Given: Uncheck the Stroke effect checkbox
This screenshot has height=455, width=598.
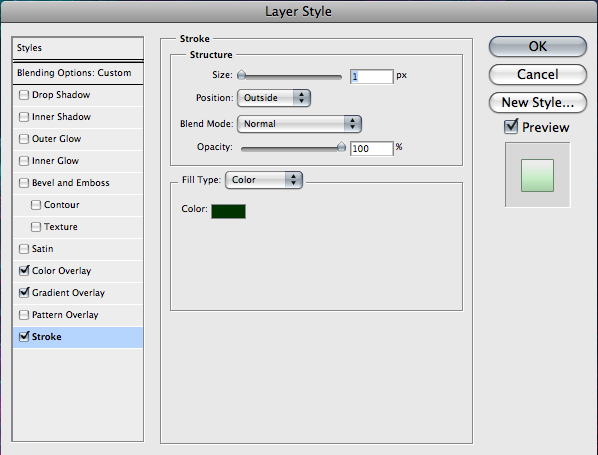Looking at the screenshot, I should (x=24, y=336).
